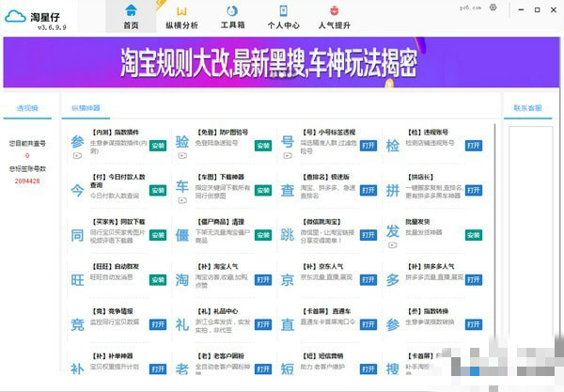Open the 联系客服 panel tab
The width and height of the screenshot is (564, 392).
(x=527, y=108)
